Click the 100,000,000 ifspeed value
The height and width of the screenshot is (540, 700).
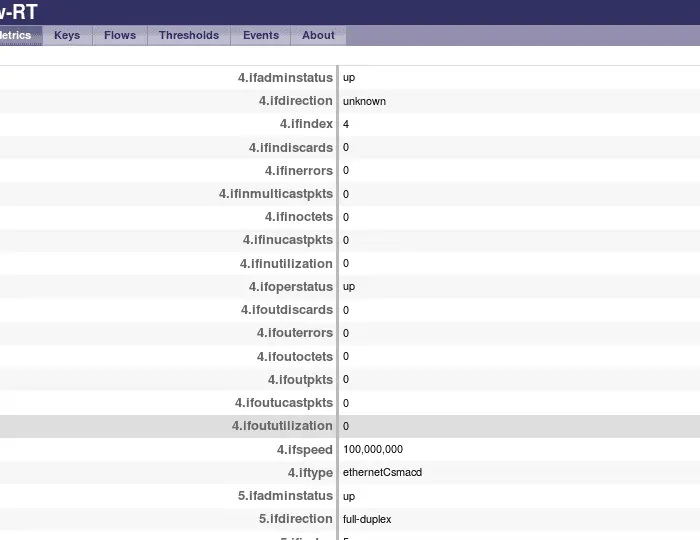[373, 449]
